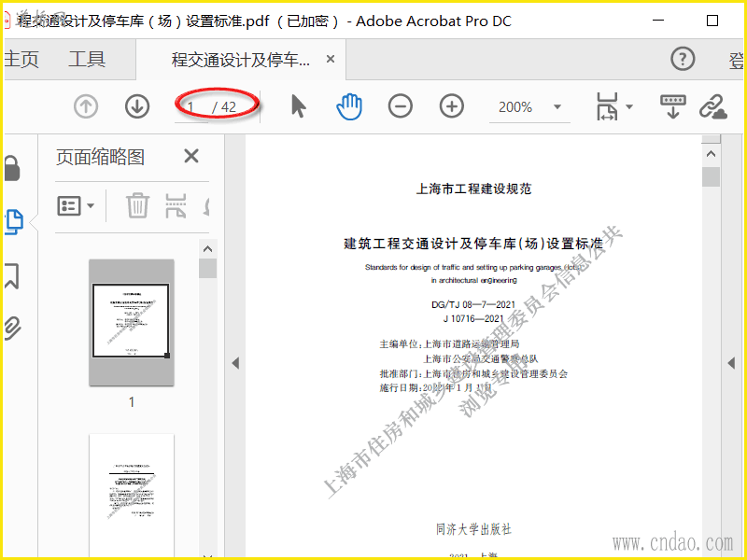Select the second page thumbnail
Viewport: 747px width, 560px height.
click(132, 496)
